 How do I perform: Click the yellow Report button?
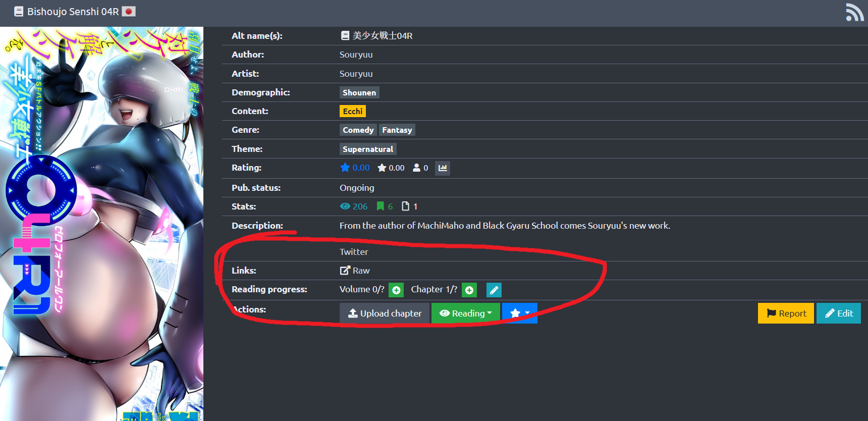[786, 313]
